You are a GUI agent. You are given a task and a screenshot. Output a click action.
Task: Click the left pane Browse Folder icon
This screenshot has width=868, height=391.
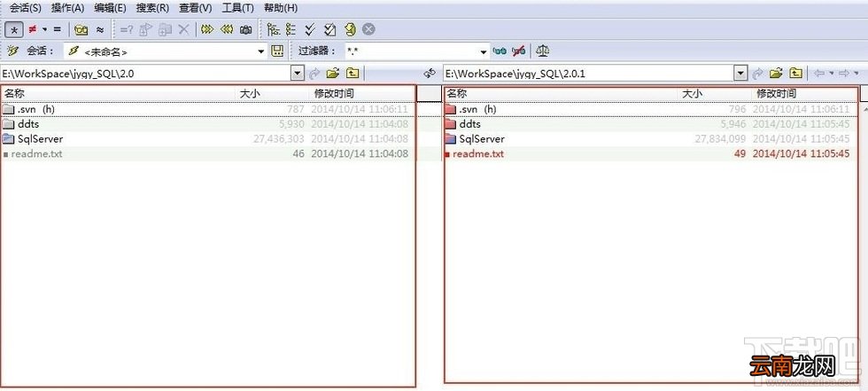click(333, 73)
